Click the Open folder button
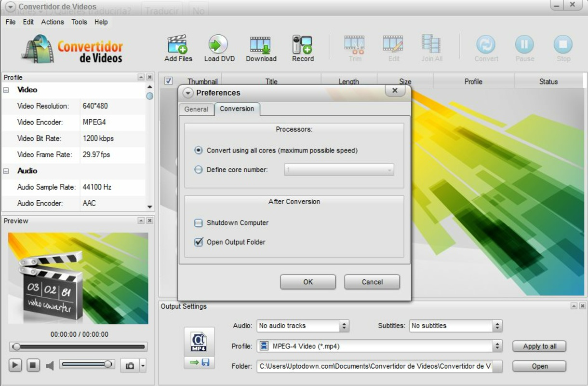The image size is (588, 386). pos(539,366)
